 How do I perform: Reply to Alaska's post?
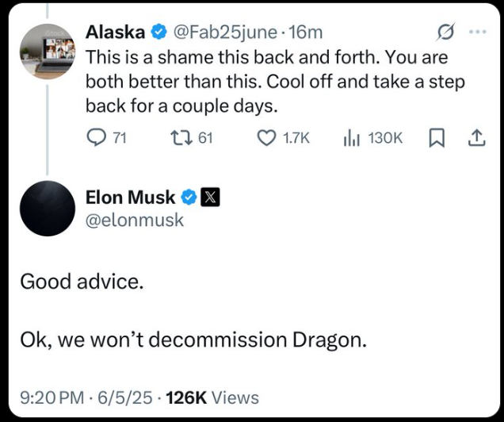coord(96,138)
